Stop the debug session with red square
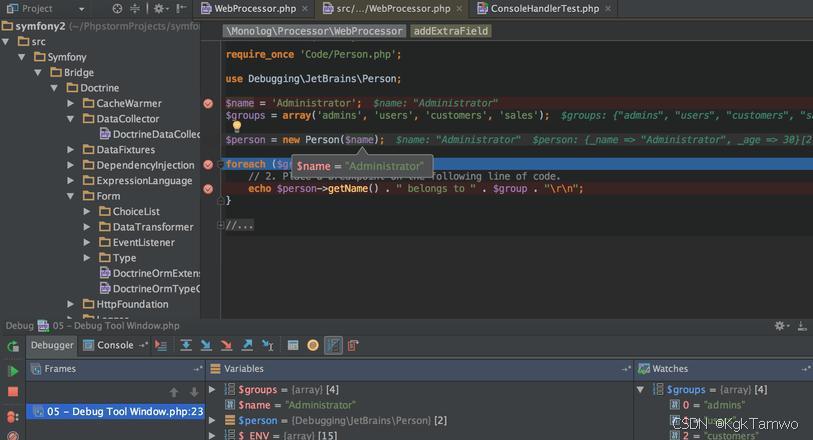Viewport: 813px width, 440px height. point(13,392)
